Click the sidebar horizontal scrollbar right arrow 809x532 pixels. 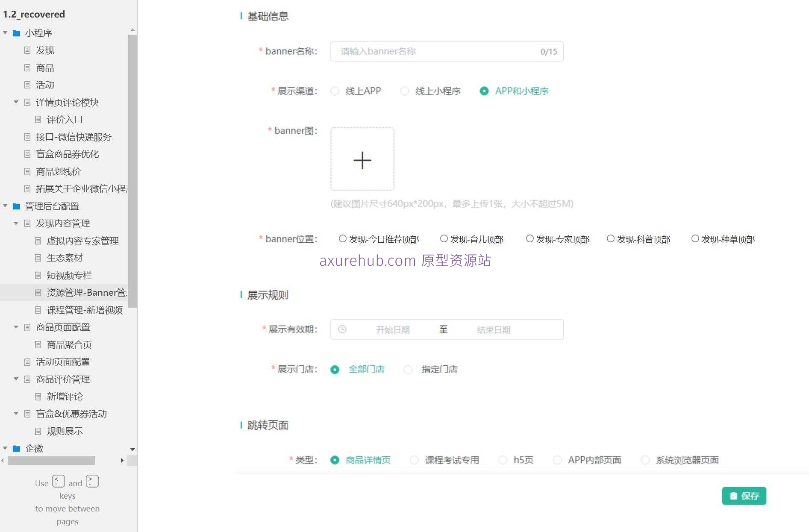122,461
